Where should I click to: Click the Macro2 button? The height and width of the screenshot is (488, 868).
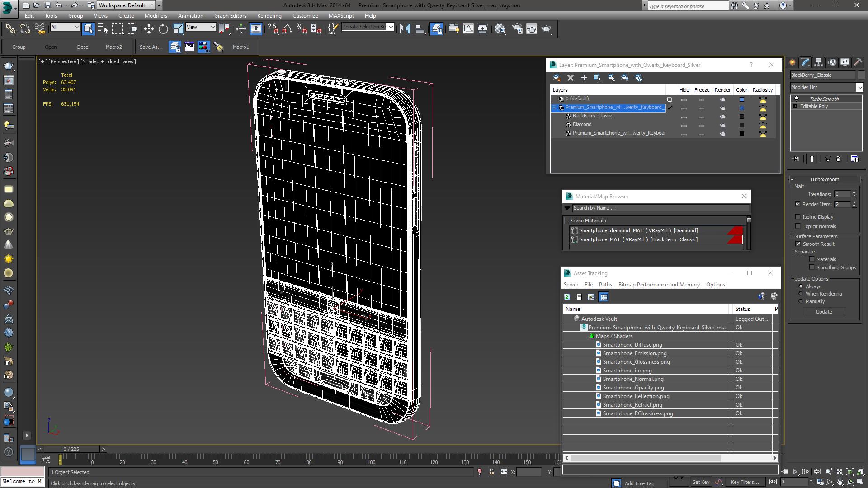pyautogui.click(x=114, y=47)
